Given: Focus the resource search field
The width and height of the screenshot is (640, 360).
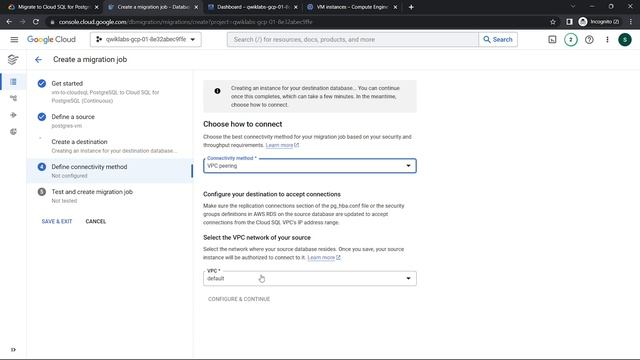Looking at the screenshot, I should 353,40.
